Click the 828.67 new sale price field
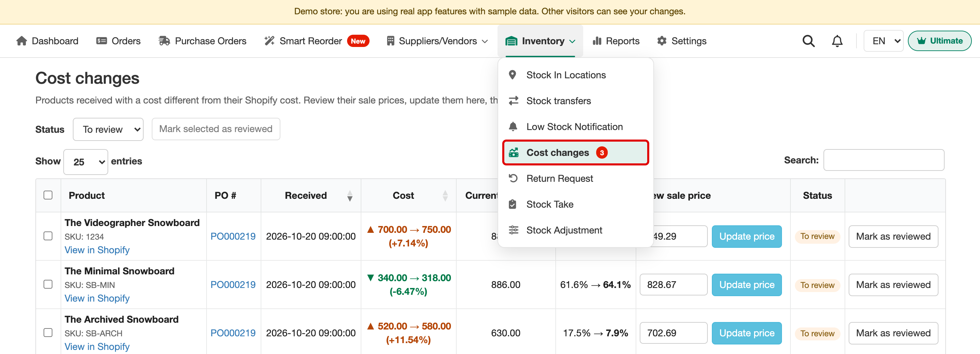Image resolution: width=980 pixels, height=354 pixels. point(673,285)
